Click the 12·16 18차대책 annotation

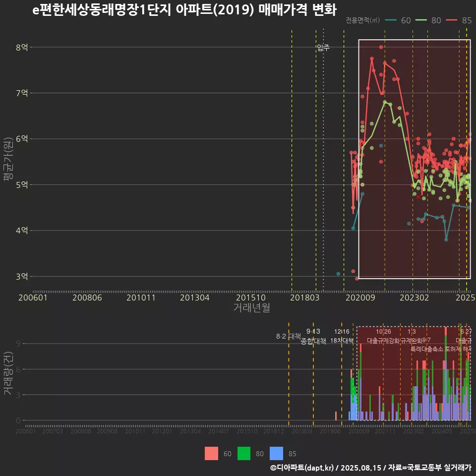(342, 336)
